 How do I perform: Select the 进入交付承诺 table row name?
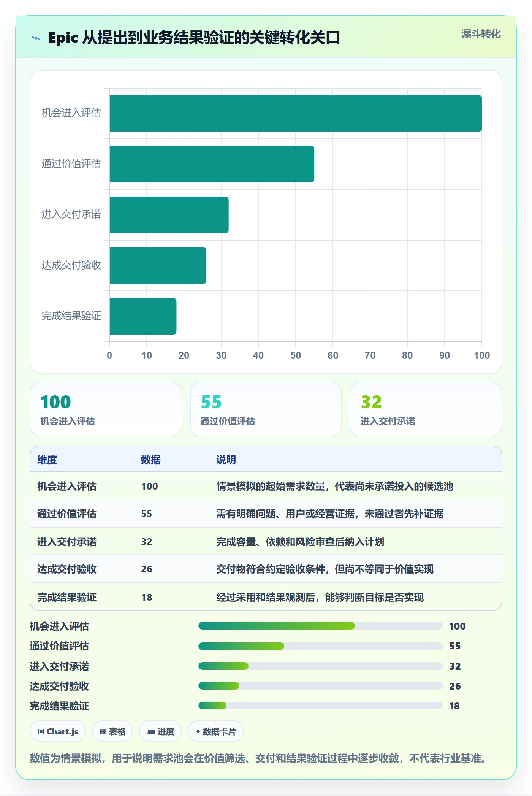coord(67,542)
